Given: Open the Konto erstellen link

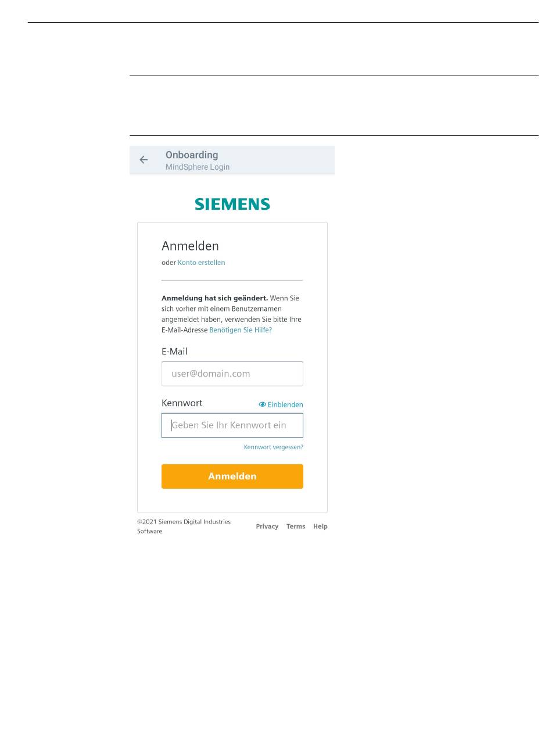Looking at the screenshot, I should (x=201, y=263).
